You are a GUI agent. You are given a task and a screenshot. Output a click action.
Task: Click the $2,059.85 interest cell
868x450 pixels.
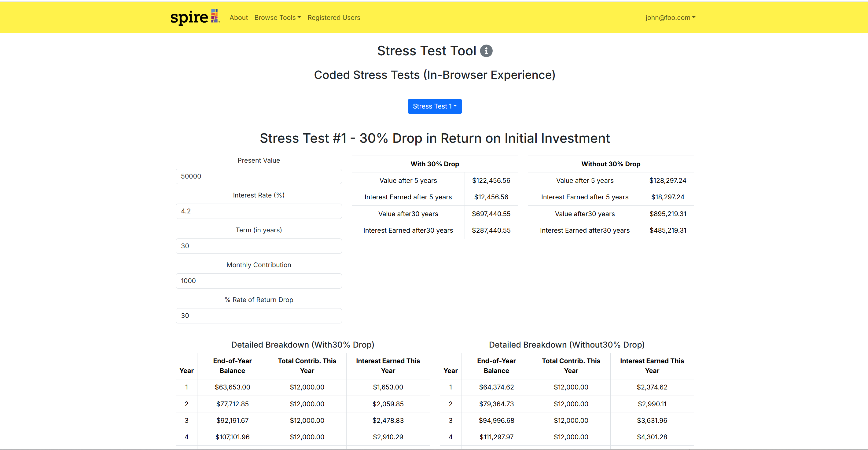pyautogui.click(x=388, y=404)
